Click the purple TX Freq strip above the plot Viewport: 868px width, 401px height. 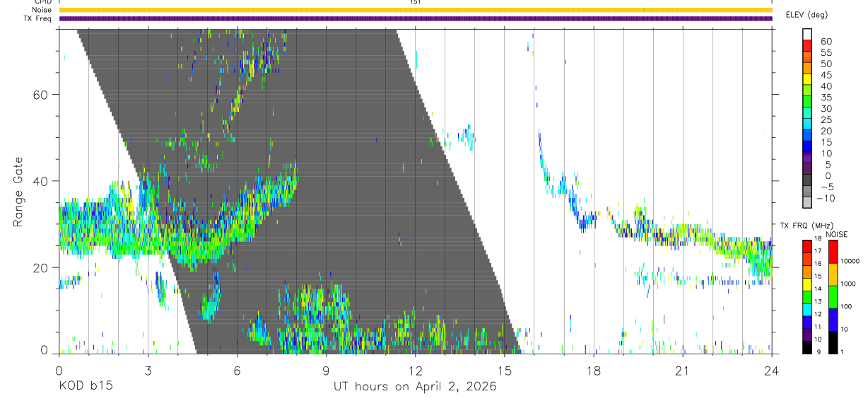coord(415,18)
